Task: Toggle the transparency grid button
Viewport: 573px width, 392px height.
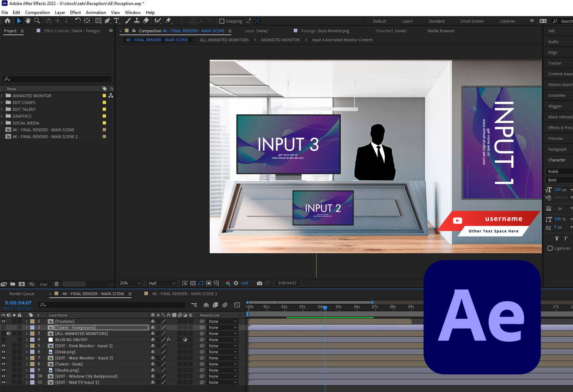Action: 193,283
